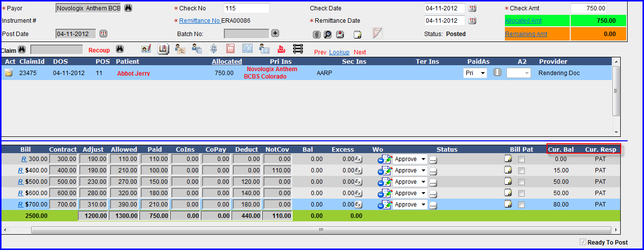Click the ellipsis button in 300.00 row
The height and width of the screenshot is (250, 644).
point(433,160)
